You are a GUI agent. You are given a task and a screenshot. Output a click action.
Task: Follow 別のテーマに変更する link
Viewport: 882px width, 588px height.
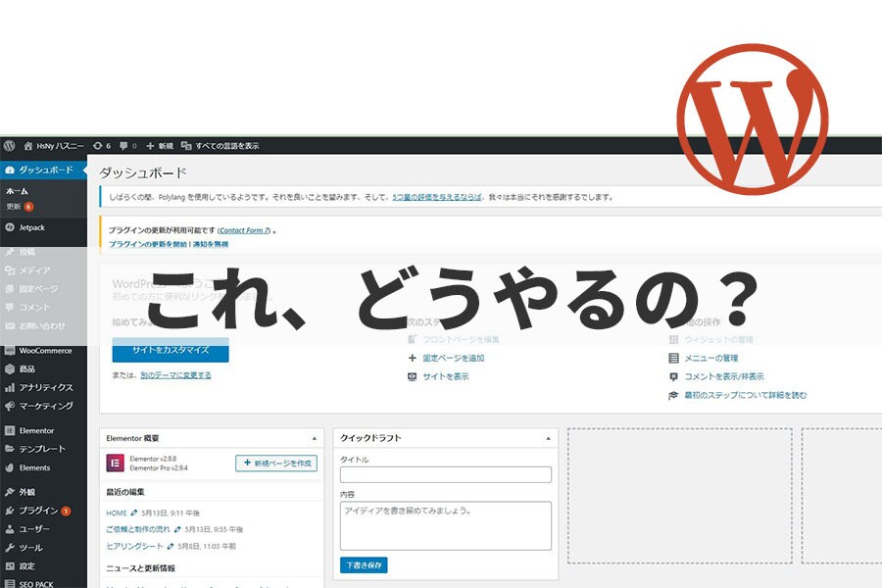175,375
